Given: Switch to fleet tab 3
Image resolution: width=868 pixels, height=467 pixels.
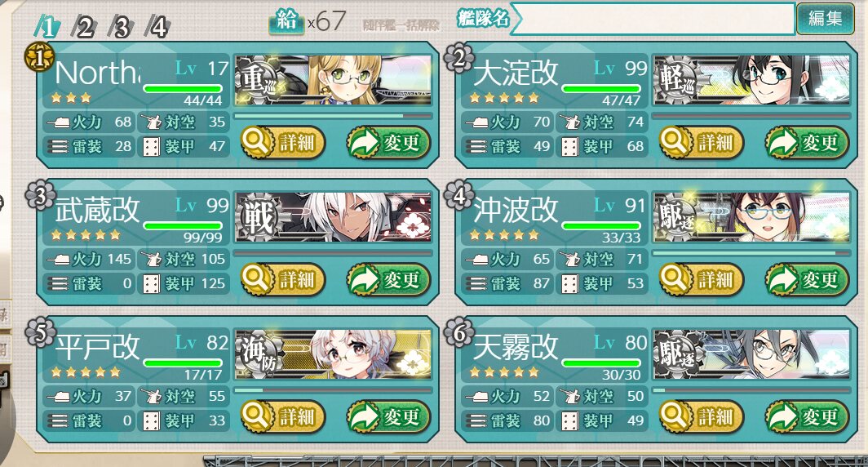Looking at the screenshot, I should 120,27.
